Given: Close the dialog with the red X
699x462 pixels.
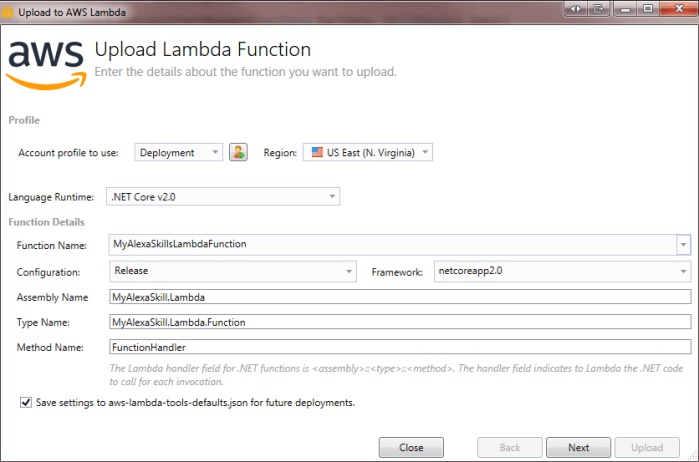Looking at the screenshot, I should coord(677,9).
